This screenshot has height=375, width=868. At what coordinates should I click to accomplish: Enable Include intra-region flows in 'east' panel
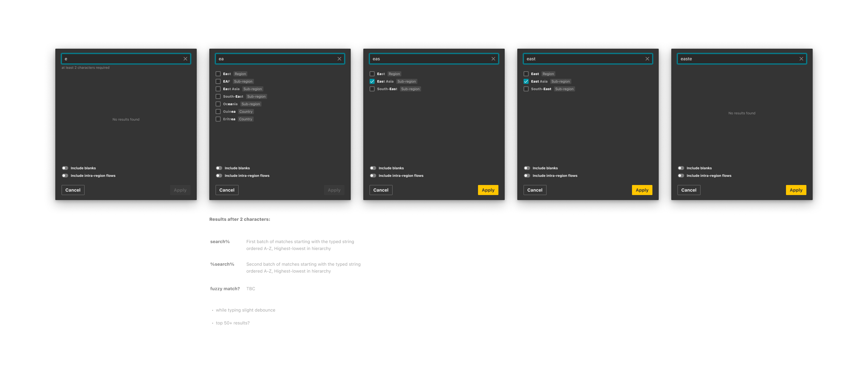point(527,176)
